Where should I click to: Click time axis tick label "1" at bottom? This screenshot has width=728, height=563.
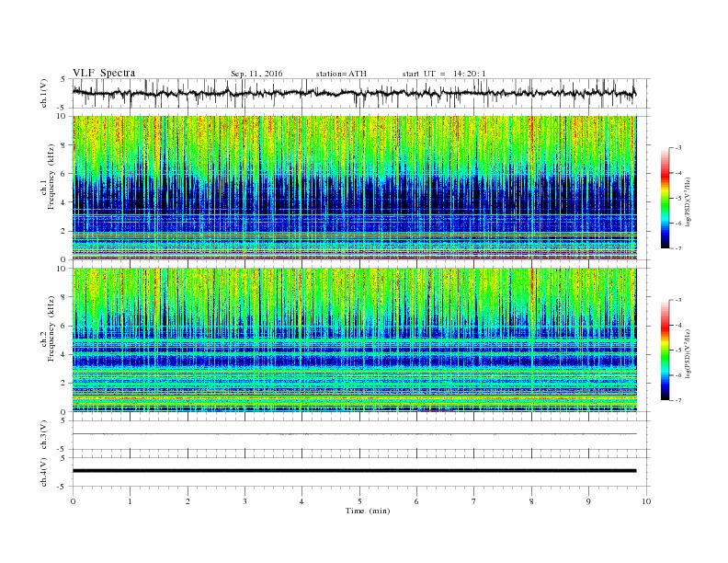click(x=130, y=501)
